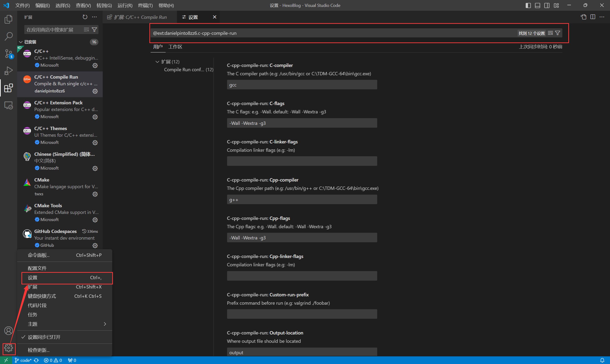Open the Help menu
This screenshot has width=610, height=364.
pos(166,5)
